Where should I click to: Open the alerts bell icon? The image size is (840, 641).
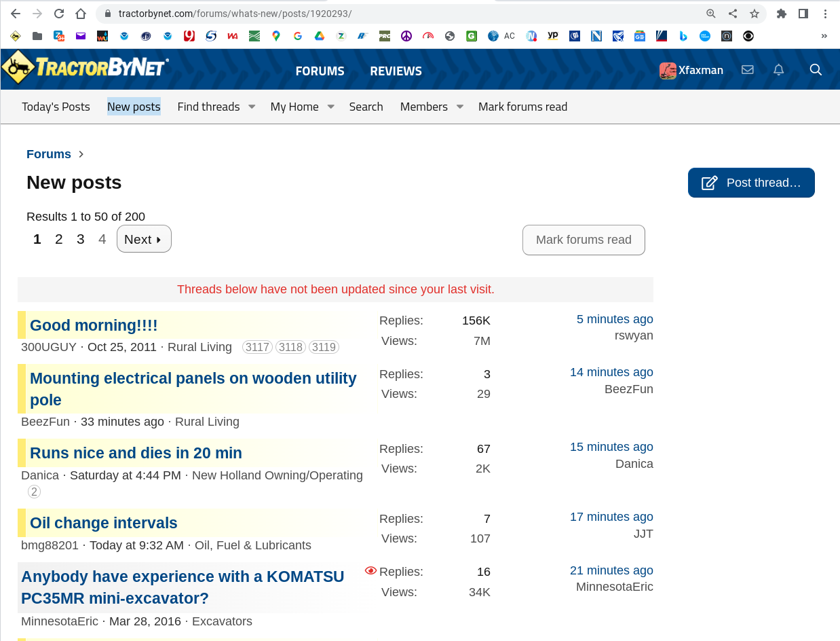[779, 70]
